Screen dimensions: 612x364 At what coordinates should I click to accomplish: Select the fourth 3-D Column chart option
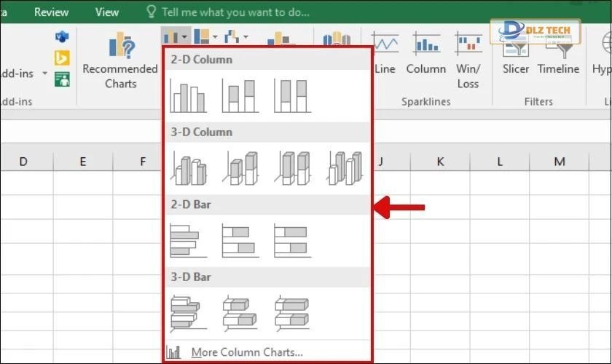tap(345, 168)
